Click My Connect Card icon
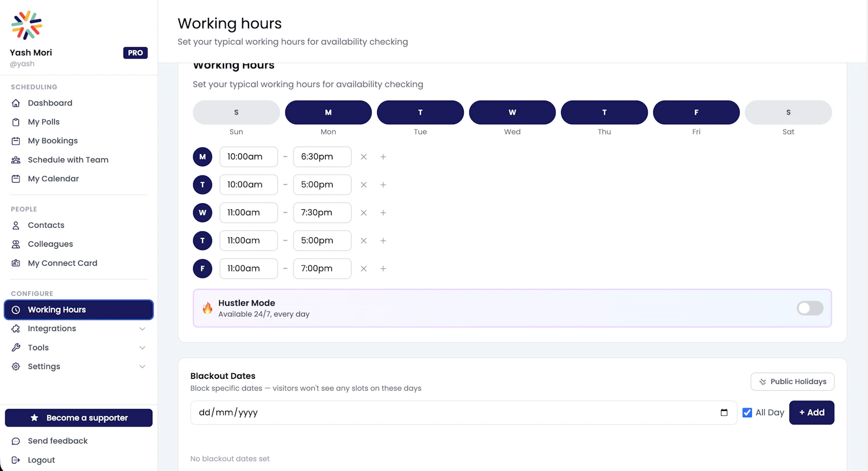The image size is (868, 471). point(16,263)
